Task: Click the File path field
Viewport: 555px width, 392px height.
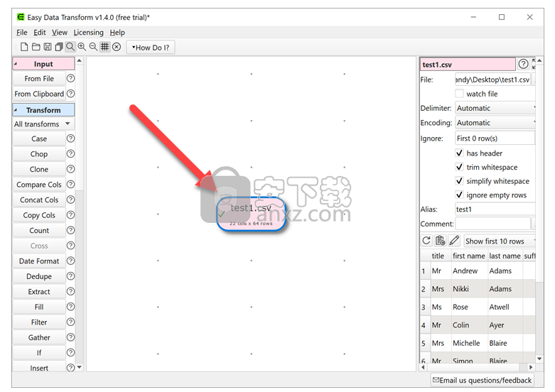Action: tap(493, 80)
